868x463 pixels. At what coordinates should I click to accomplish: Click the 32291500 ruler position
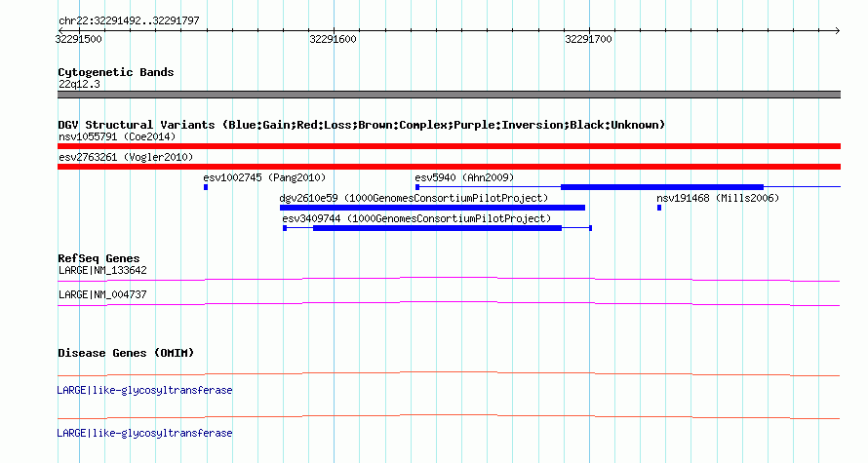click(x=79, y=39)
